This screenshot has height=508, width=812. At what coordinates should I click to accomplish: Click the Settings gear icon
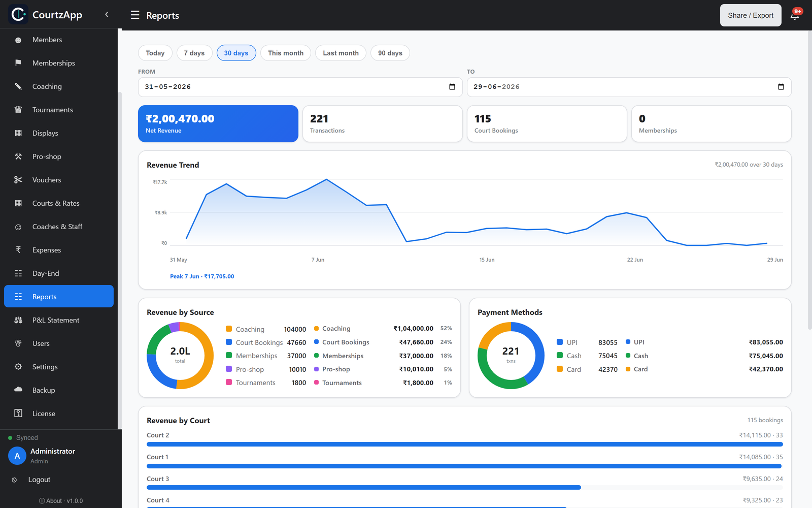click(18, 367)
